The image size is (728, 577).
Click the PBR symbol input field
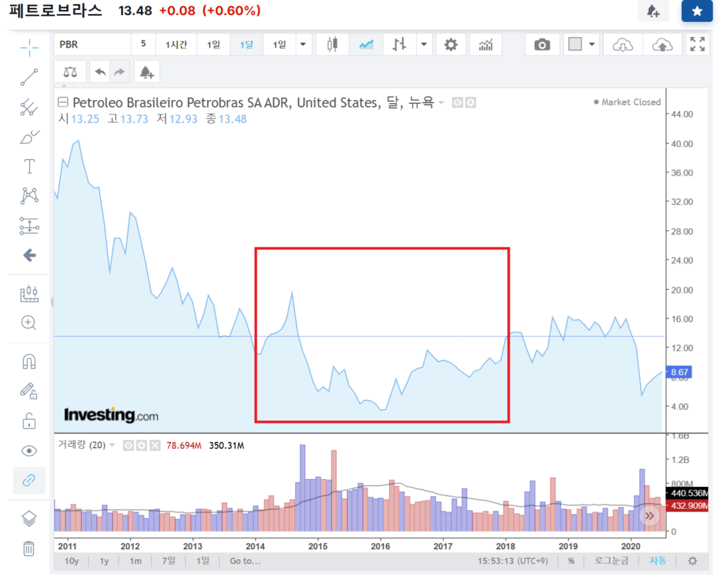tap(92, 45)
